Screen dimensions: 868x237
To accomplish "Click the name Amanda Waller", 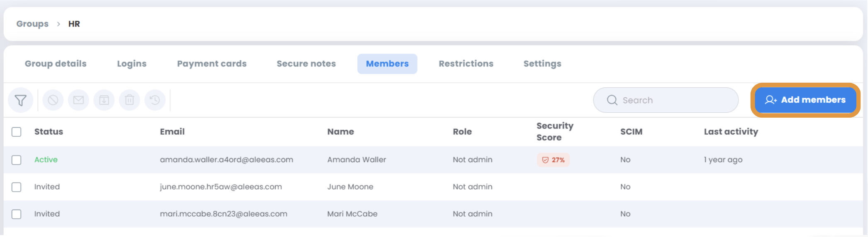I will coord(356,160).
